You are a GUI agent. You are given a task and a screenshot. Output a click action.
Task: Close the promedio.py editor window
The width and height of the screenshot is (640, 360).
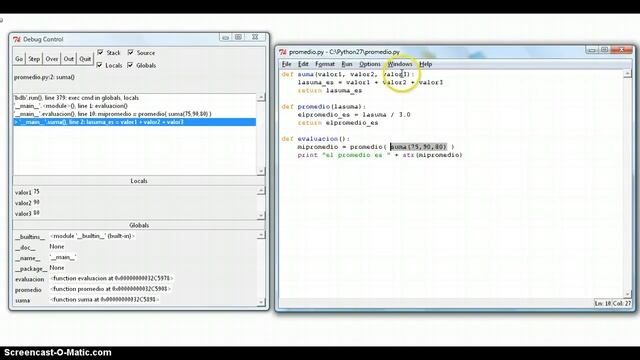[x=621, y=50]
